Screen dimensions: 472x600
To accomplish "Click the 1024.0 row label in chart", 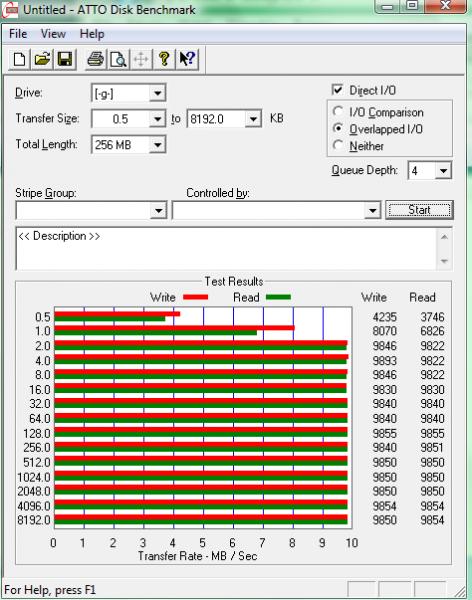I will (x=34, y=477).
